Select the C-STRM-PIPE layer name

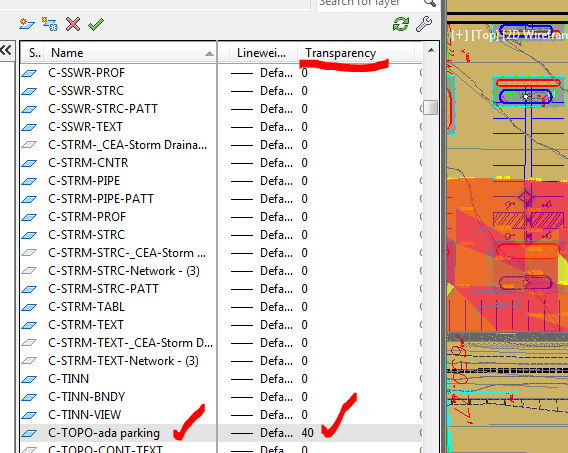[x=84, y=181]
